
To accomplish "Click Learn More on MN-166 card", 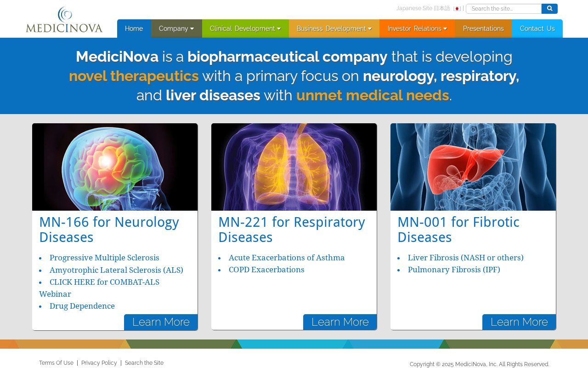I will click(161, 322).
